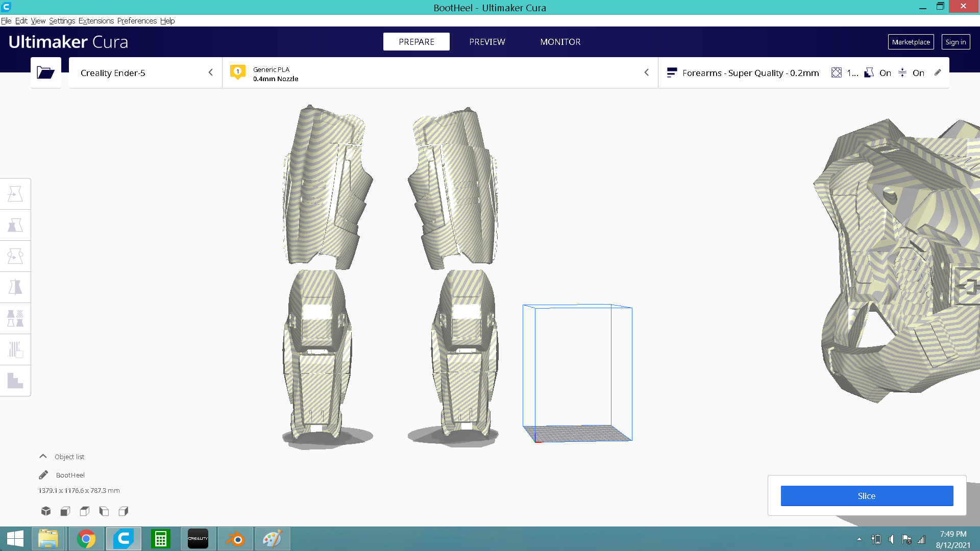The width and height of the screenshot is (980, 551).
Task: Open File Explorer from taskbar
Action: (48, 539)
